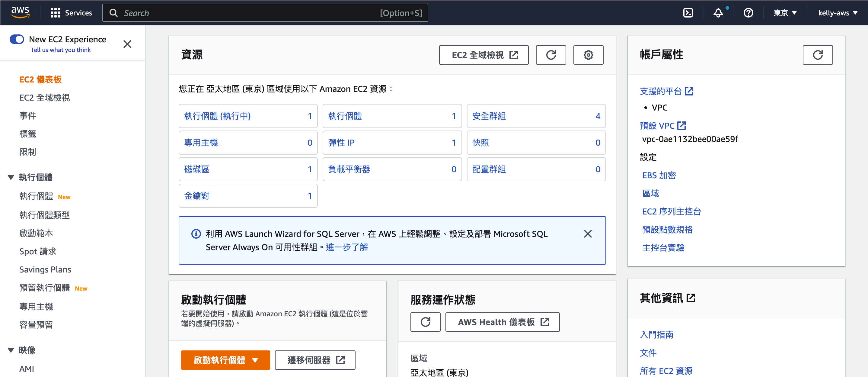
Task: Open the 快照 resource card
Action: (536, 142)
